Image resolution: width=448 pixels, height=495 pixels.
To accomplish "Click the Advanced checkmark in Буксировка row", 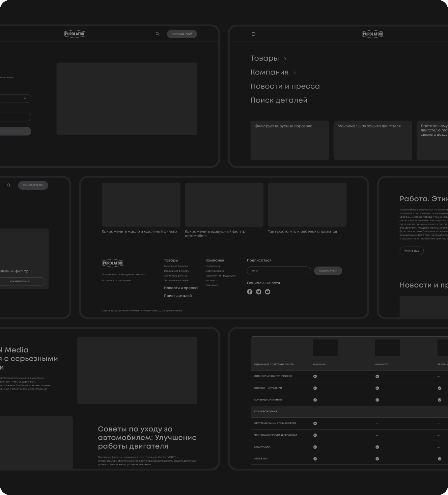I will tap(377, 447).
